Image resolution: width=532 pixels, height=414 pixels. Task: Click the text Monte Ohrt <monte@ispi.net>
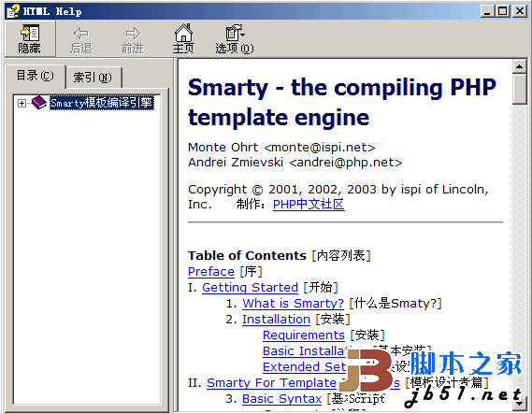point(281,147)
